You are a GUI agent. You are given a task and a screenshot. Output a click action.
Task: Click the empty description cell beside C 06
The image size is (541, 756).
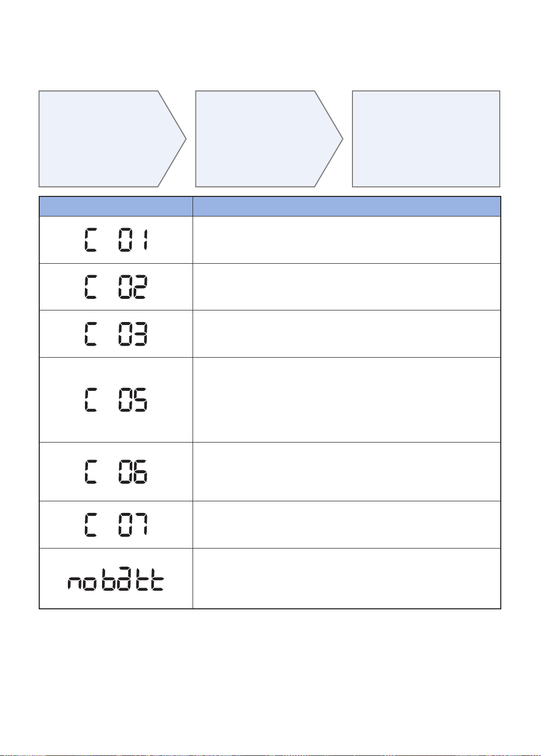click(347, 472)
